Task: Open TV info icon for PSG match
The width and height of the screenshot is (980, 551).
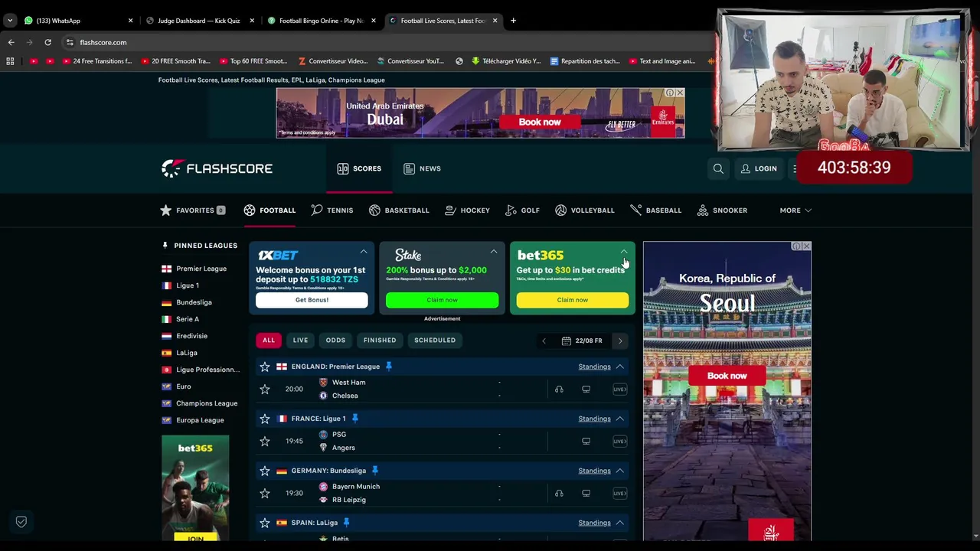Action: point(586,441)
